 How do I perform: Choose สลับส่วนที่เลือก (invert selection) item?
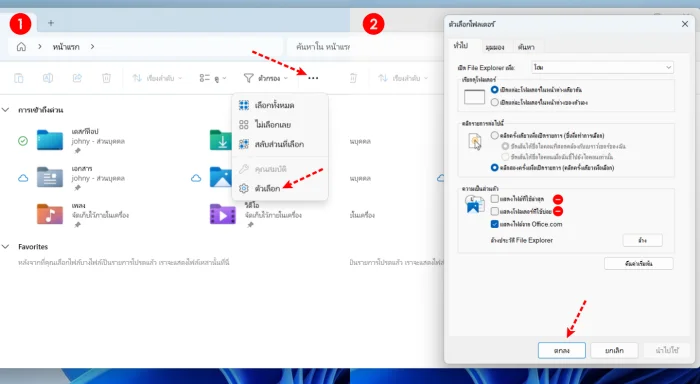pyautogui.click(x=280, y=144)
